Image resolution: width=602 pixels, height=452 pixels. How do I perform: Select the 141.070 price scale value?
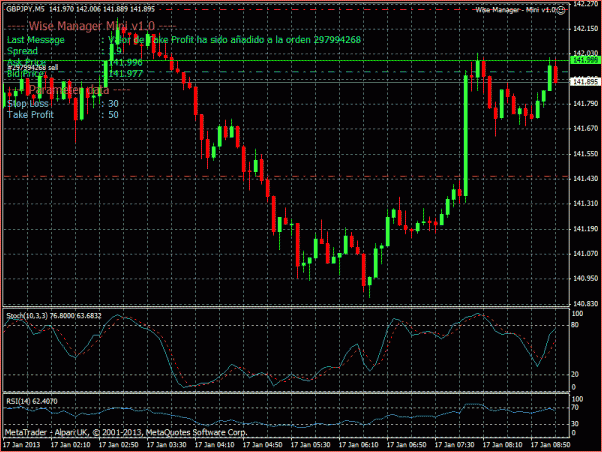click(585, 254)
